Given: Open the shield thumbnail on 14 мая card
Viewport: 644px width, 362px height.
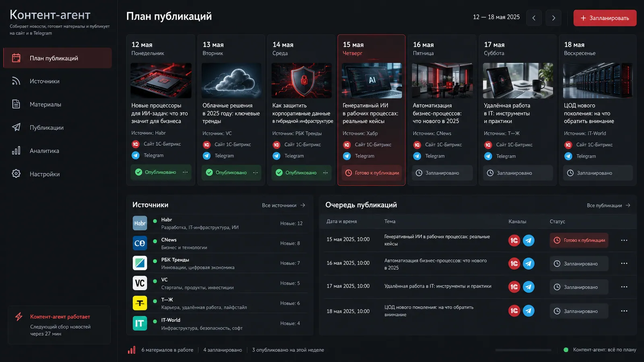Looking at the screenshot, I should tap(301, 80).
